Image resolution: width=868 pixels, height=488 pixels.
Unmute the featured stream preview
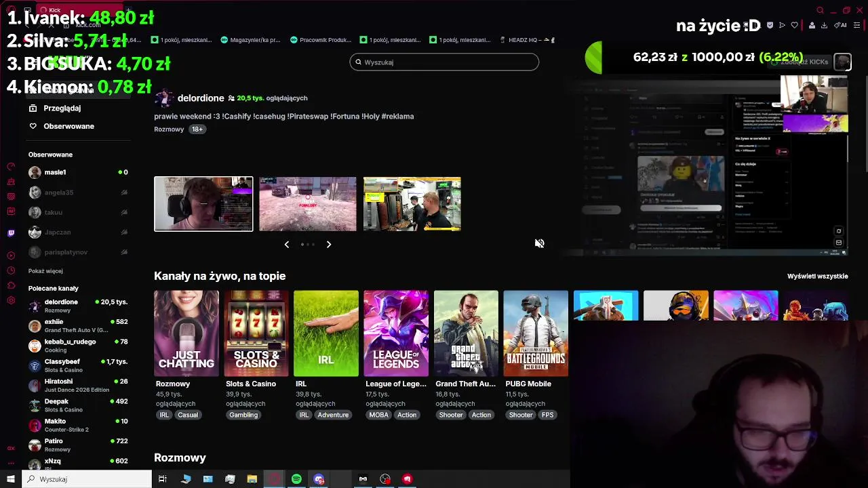539,243
